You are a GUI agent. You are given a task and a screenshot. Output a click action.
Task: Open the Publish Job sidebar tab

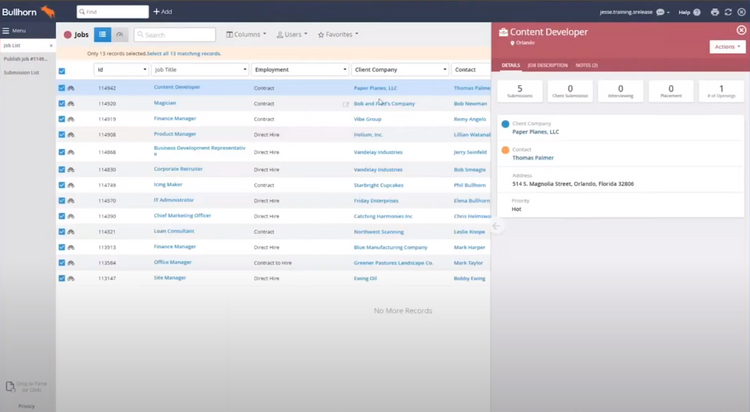(x=26, y=59)
